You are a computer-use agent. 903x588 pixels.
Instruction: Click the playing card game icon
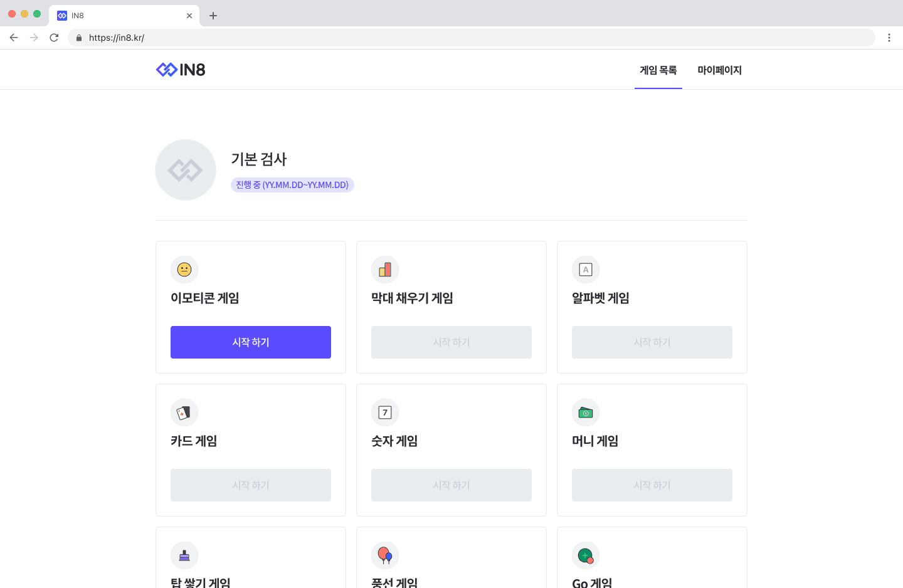pos(184,412)
